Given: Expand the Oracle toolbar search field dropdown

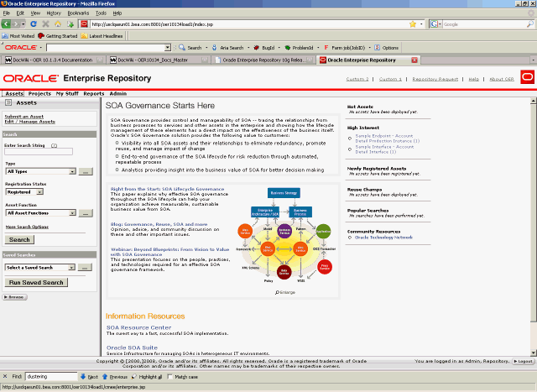Looking at the screenshot, I should (168, 48).
